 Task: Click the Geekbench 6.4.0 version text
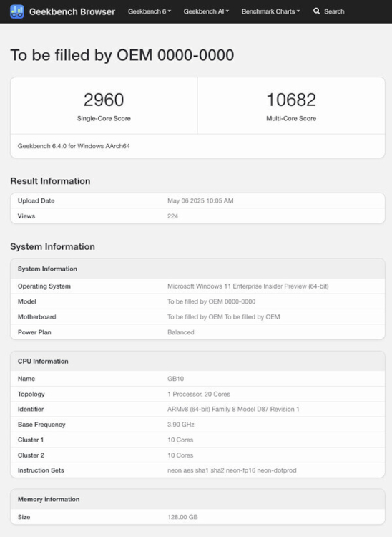pyautogui.click(x=74, y=146)
